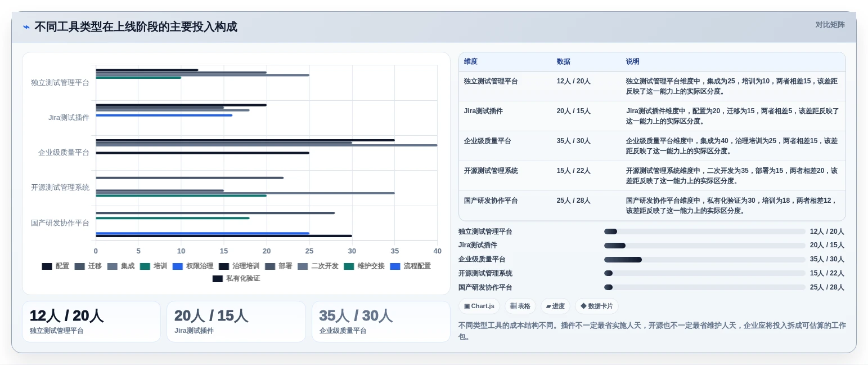Hide the 培训 series via its legend entry
Image resolution: width=868 pixels, height=365 pixels.
[x=154, y=266]
